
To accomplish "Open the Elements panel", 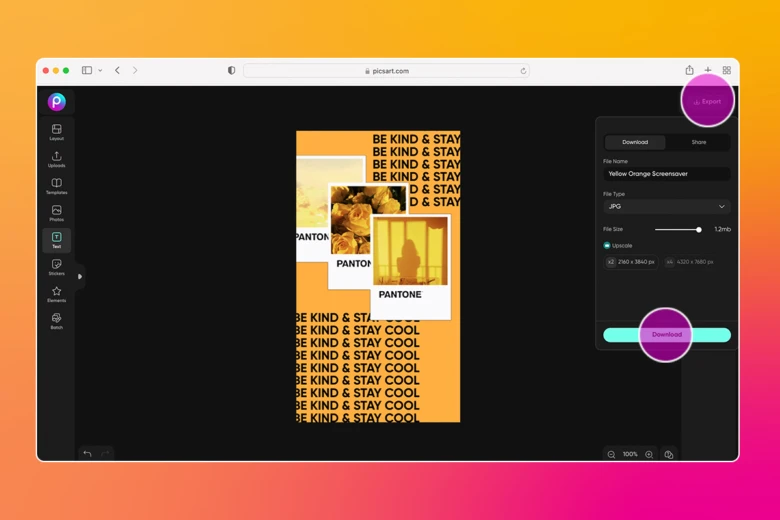I will tap(56, 294).
